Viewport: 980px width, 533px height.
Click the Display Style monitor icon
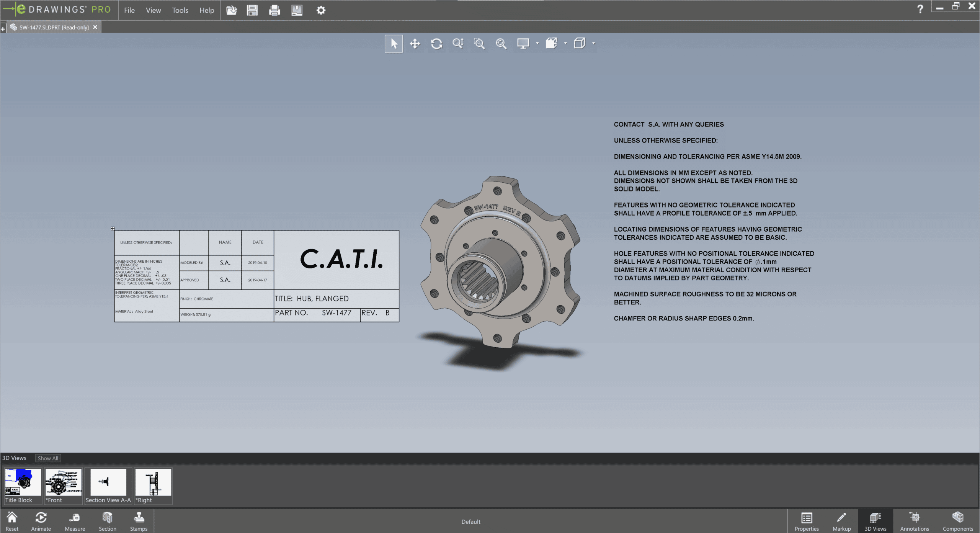(523, 44)
